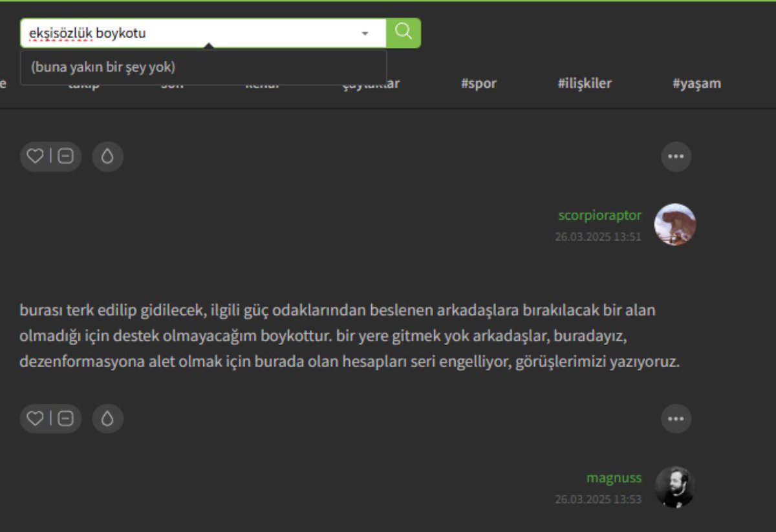776x532 pixels.
Task: Click the minus icon on magnuss's entry
Action: 66,419
